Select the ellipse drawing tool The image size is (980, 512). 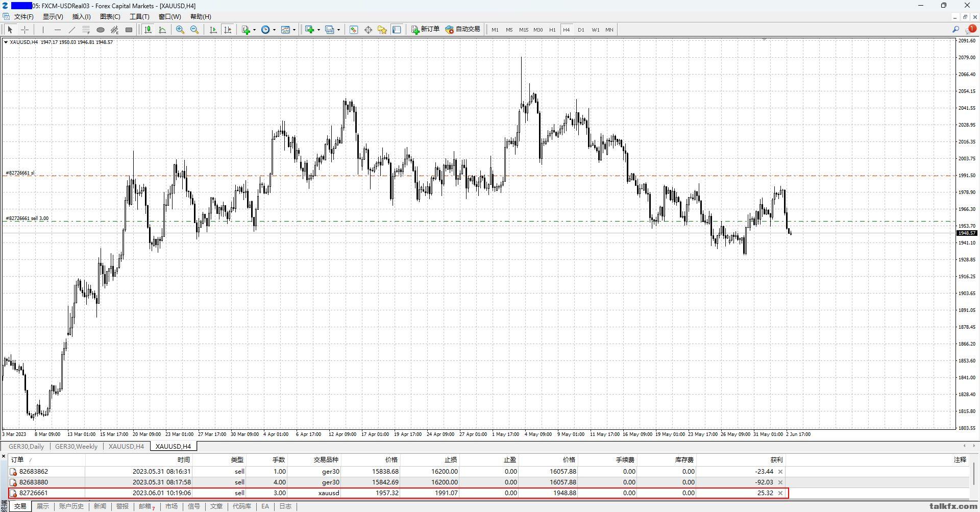[101, 30]
